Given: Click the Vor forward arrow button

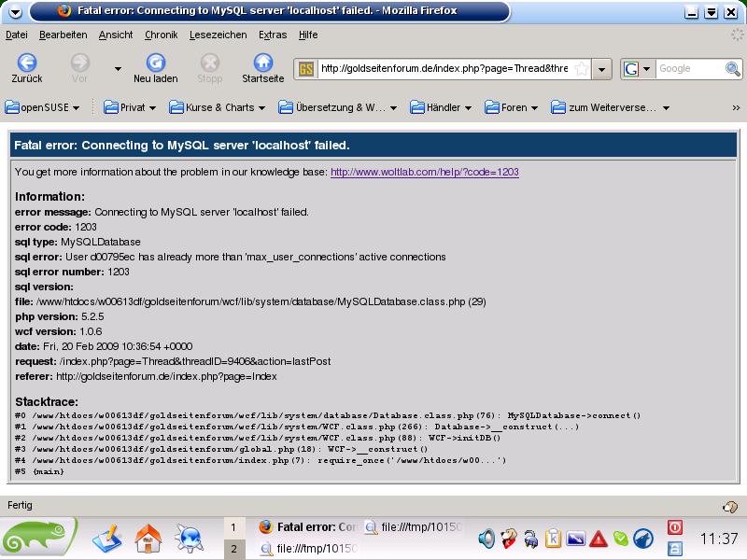Looking at the screenshot, I should 79,68.
